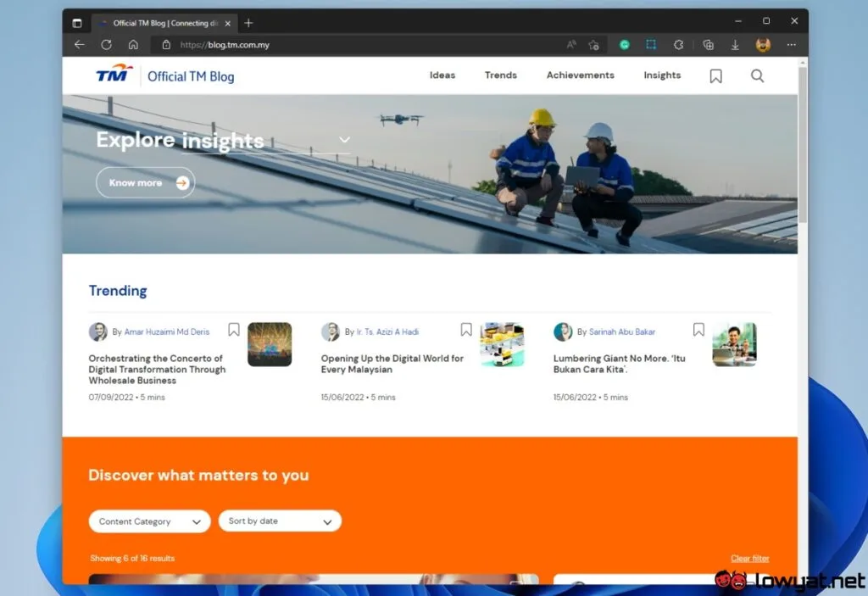Open the Achievements menu
The image size is (868, 596).
(x=580, y=75)
